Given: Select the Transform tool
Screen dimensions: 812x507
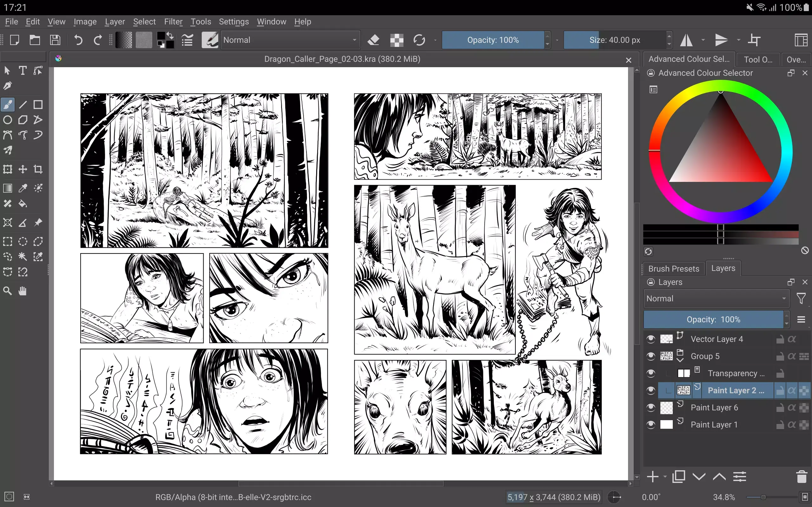Looking at the screenshot, I should pyautogui.click(x=7, y=169).
